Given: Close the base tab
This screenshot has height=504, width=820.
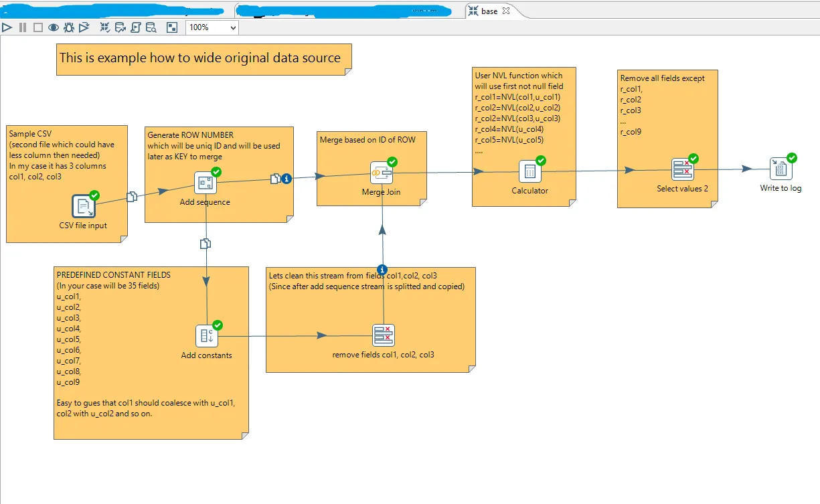Looking at the screenshot, I should (x=506, y=11).
